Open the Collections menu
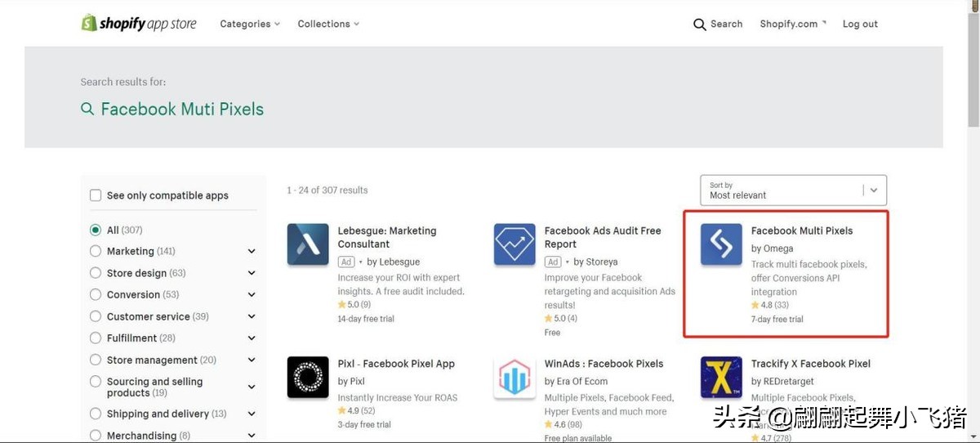The width and height of the screenshot is (980, 443). [x=328, y=25]
